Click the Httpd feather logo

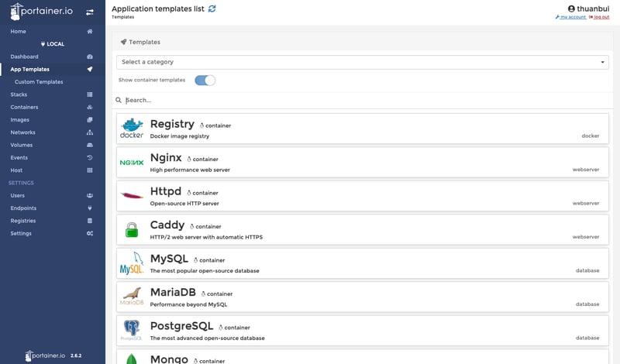[x=132, y=196]
